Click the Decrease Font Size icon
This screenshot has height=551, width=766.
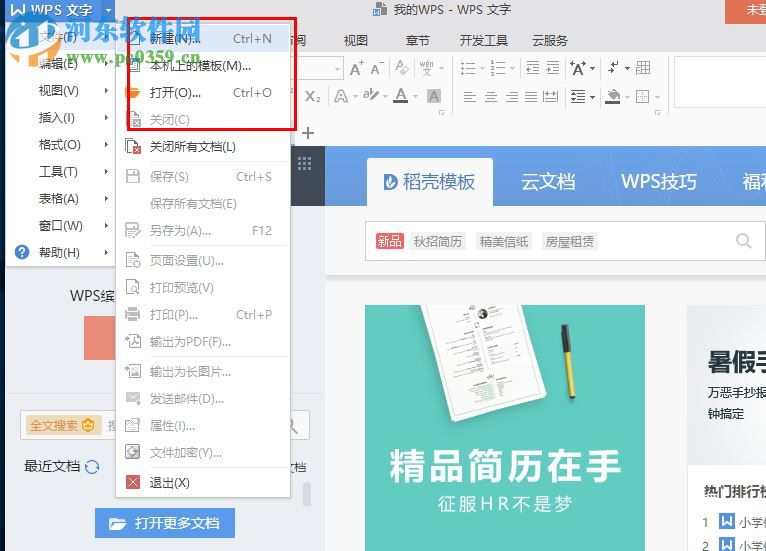click(x=376, y=68)
